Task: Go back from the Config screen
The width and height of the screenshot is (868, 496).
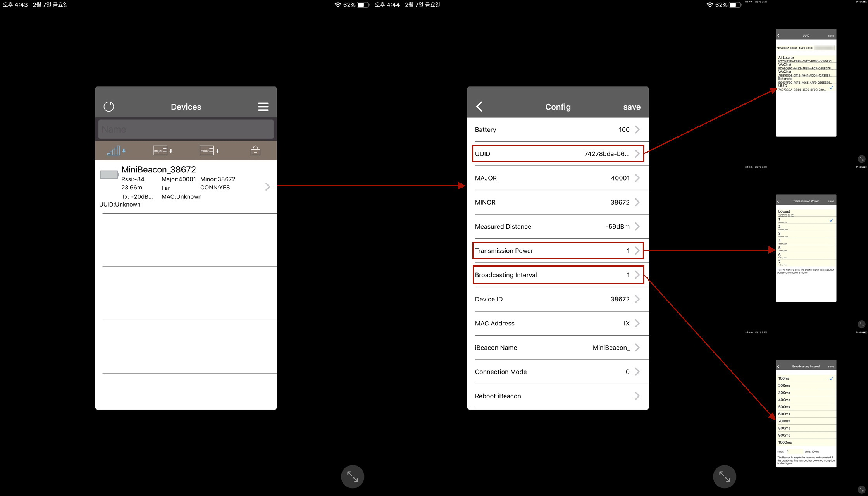Action: (x=479, y=107)
